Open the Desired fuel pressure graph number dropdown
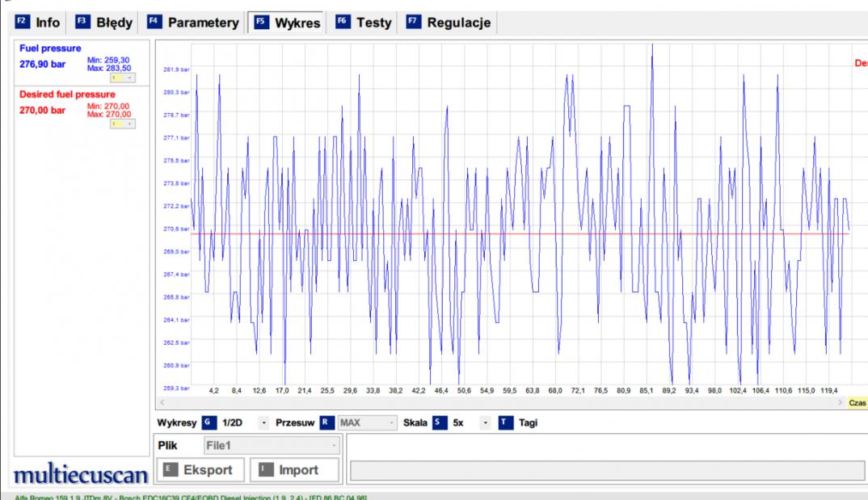Viewport: 868px width, 500px height. coord(123,124)
